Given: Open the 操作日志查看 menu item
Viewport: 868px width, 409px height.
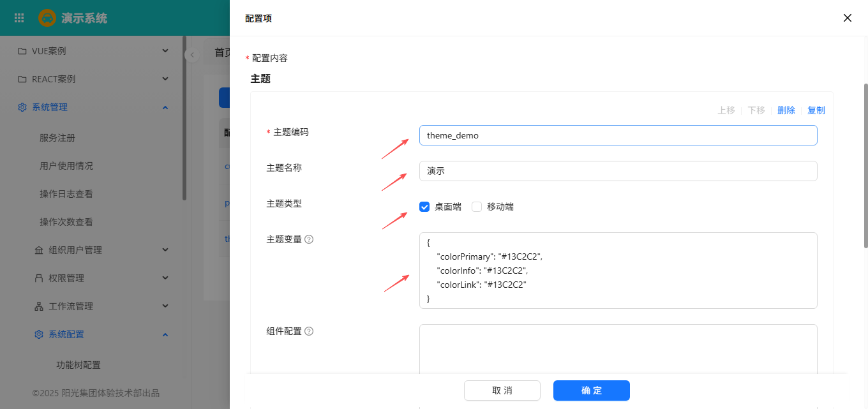Looking at the screenshot, I should (x=66, y=194).
